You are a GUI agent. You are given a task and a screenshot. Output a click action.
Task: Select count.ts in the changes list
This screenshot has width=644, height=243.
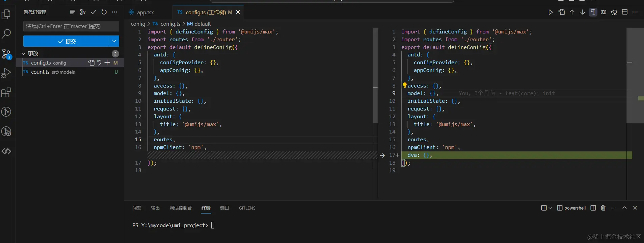pos(70,72)
